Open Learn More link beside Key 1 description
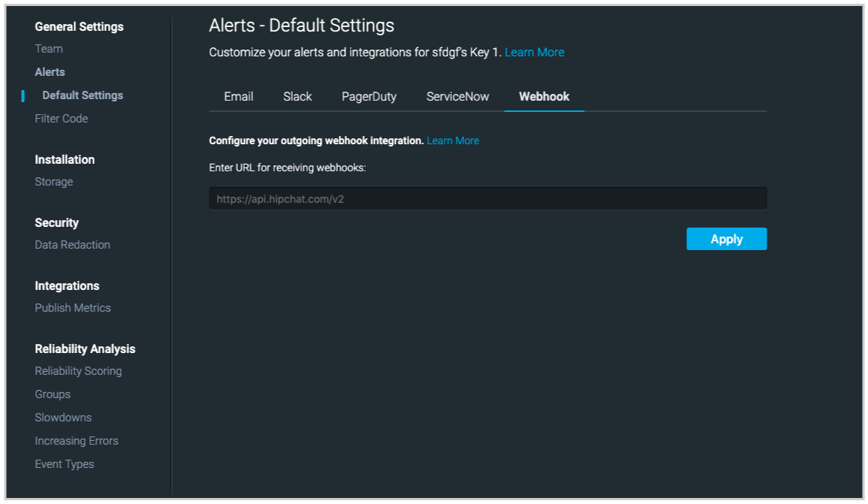 click(x=534, y=52)
